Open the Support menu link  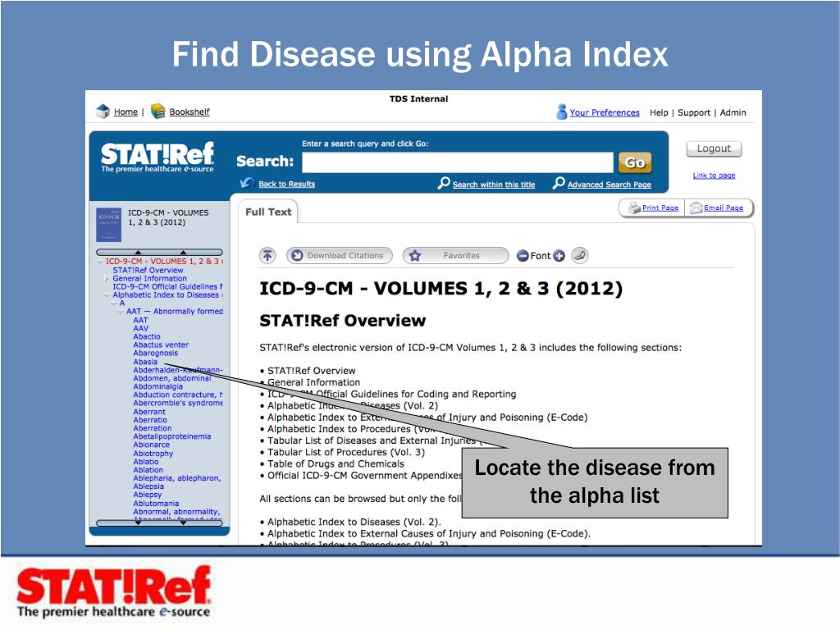coord(694,112)
